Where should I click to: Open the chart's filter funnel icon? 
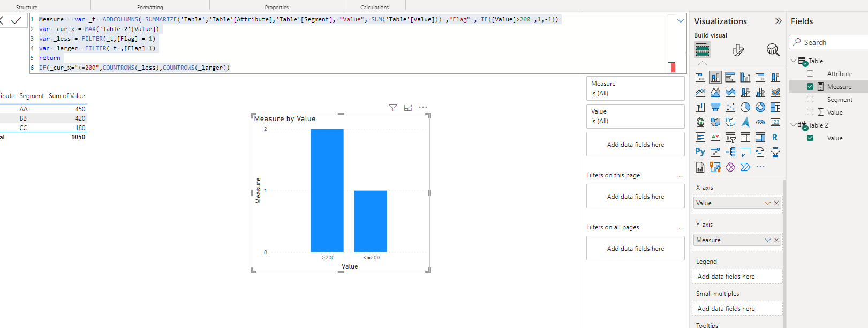tap(393, 108)
